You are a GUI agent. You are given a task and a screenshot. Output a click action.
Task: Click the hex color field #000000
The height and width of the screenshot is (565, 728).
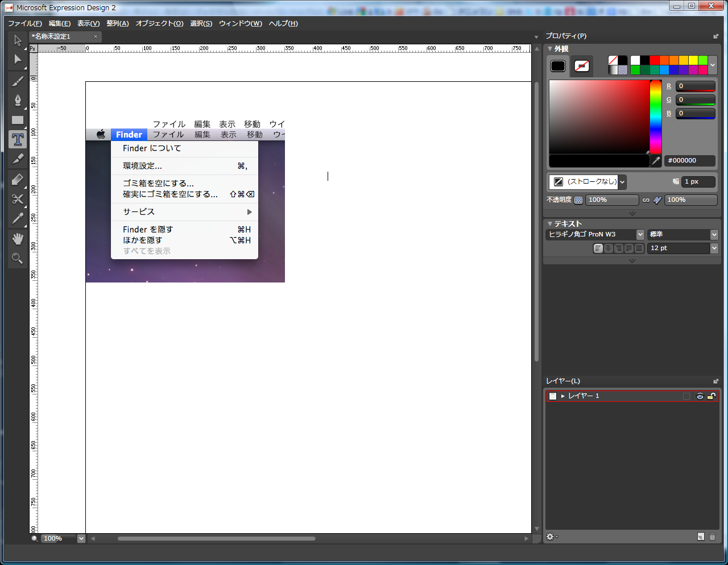(x=690, y=161)
